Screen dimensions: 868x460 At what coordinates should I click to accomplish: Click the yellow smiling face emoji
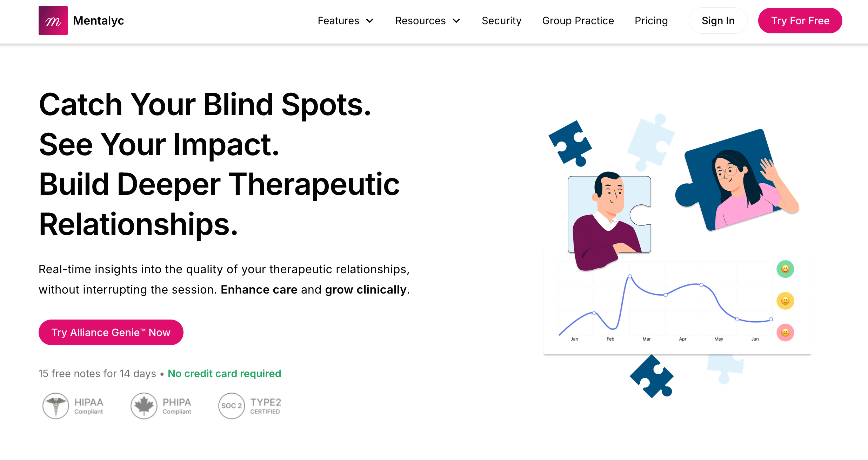(x=785, y=301)
